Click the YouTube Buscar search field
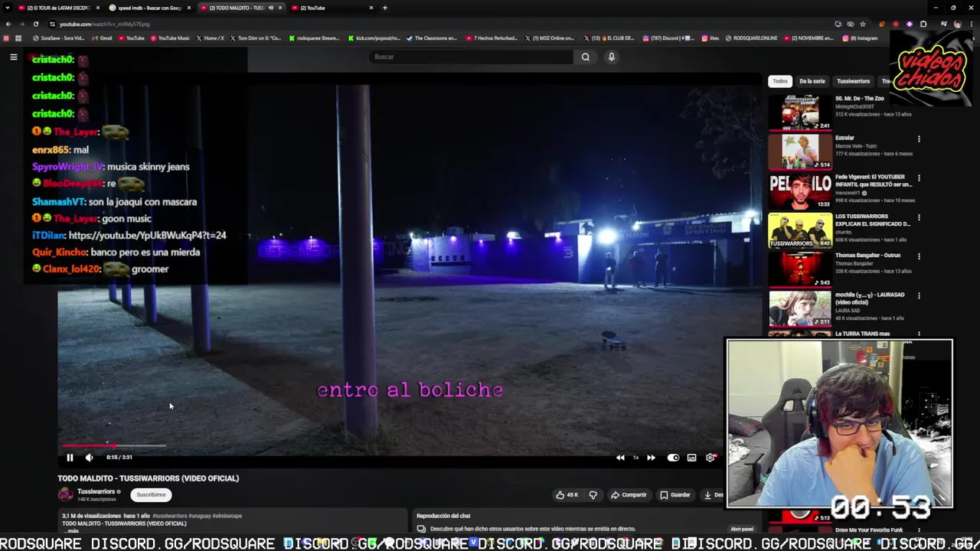The image size is (980, 551). tap(471, 57)
